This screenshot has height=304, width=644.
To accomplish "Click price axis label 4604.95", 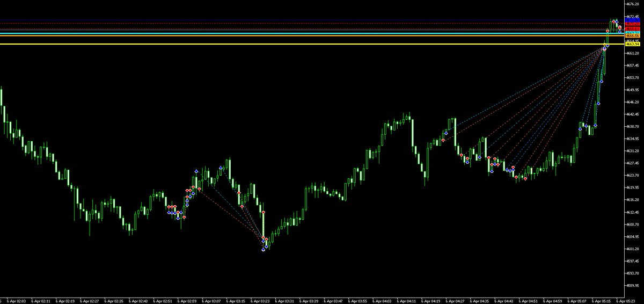I will click(x=633, y=236).
